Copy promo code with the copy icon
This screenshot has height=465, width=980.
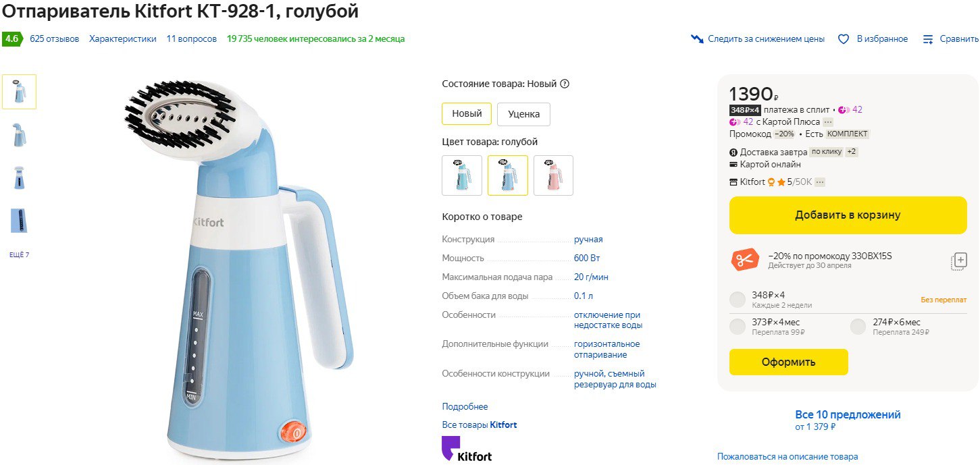[x=959, y=262]
